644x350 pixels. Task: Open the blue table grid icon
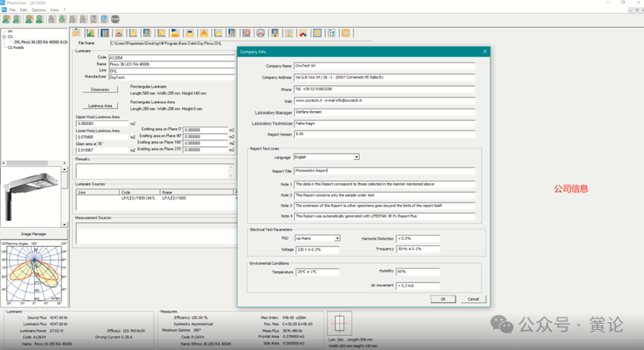(105, 33)
